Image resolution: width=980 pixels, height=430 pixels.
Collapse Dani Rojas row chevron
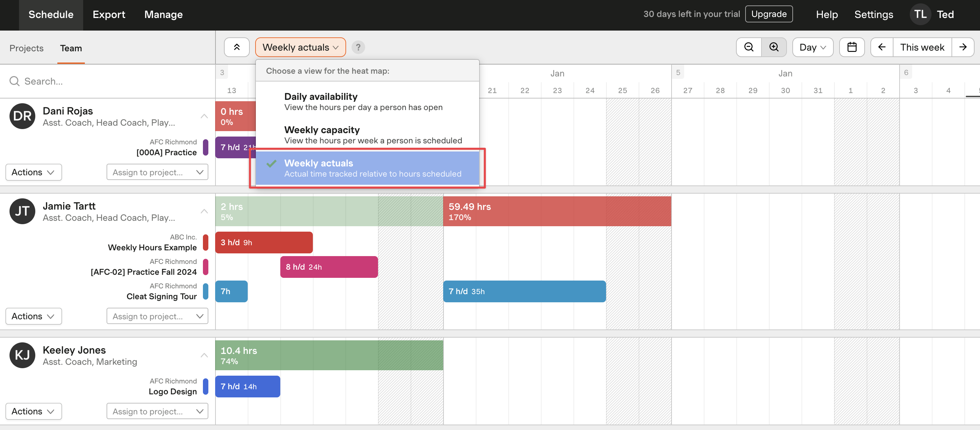(x=204, y=116)
